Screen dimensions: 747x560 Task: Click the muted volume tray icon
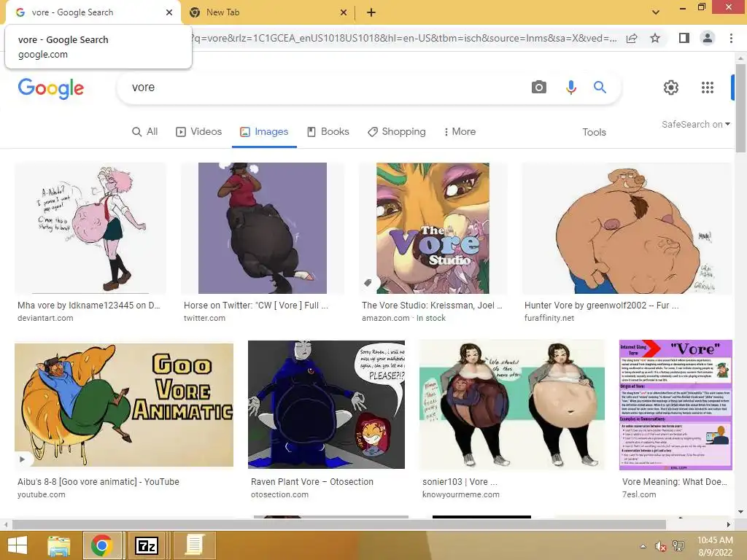(x=660, y=546)
